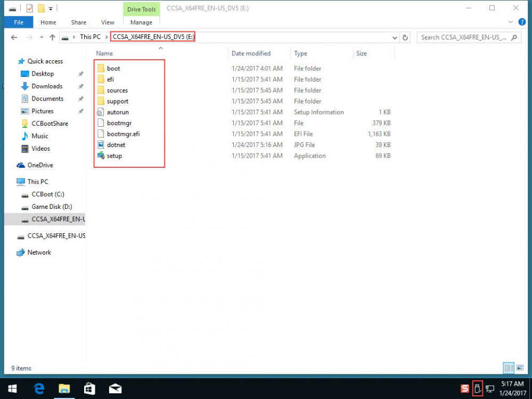The width and height of the screenshot is (532, 399).
Task: Switch to details view layout
Action: coord(508,368)
